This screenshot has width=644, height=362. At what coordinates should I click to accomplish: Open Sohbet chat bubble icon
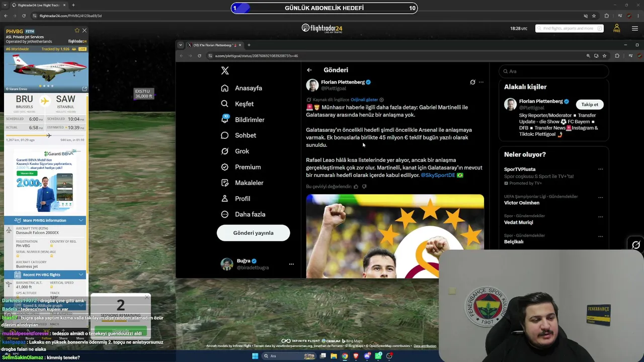(x=225, y=135)
